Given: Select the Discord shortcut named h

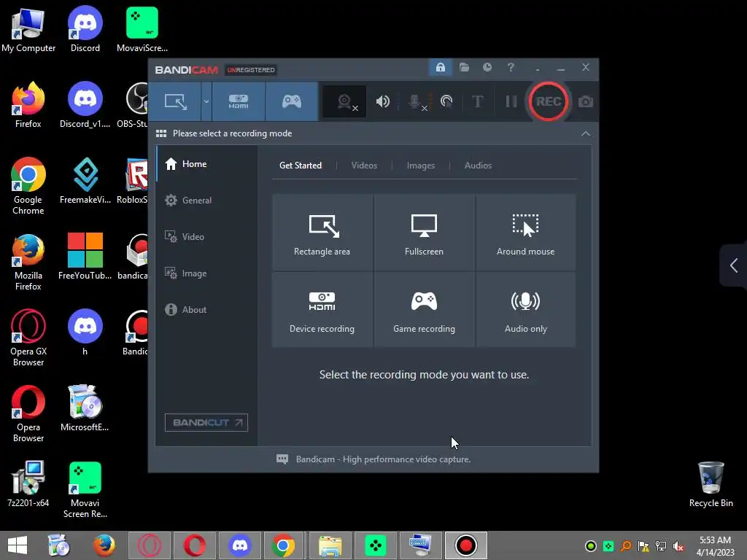Looking at the screenshot, I should click(x=85, y=332).
